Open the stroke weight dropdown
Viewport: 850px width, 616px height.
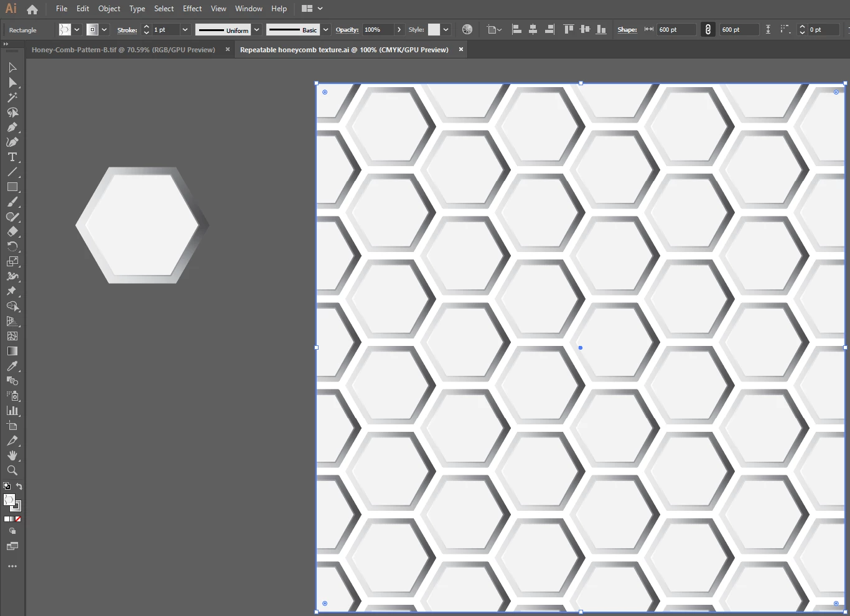pos(185,29)
